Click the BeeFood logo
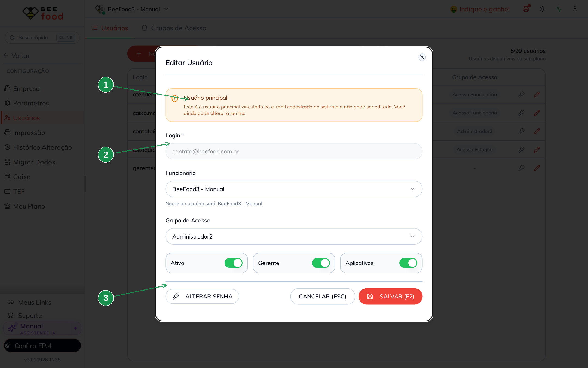 (x=43, y=13)
